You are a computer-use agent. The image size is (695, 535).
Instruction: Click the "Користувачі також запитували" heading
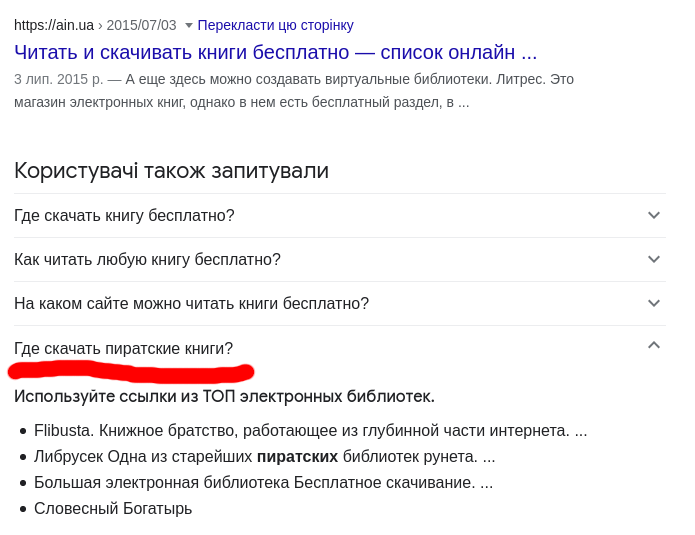point(171,170)
